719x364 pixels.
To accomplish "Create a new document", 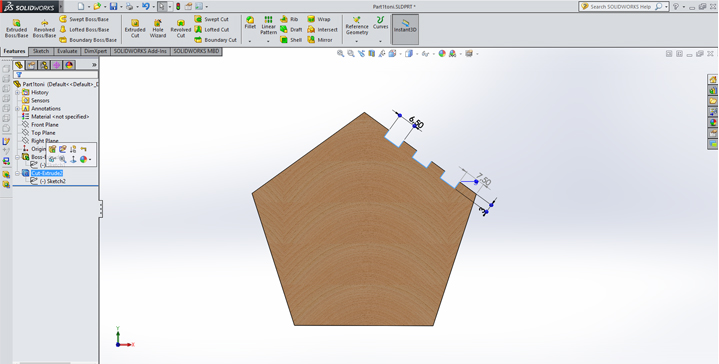I will tap(81, 6).
